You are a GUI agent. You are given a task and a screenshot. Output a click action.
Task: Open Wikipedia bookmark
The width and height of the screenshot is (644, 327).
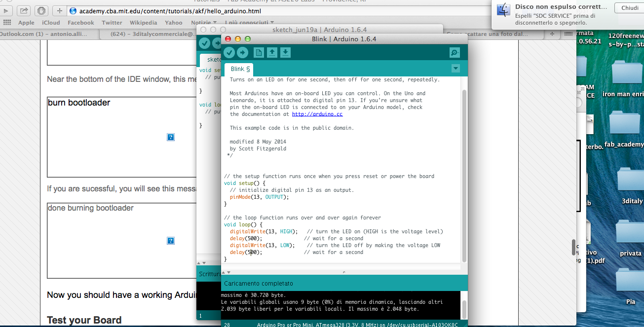coord(143,23)
